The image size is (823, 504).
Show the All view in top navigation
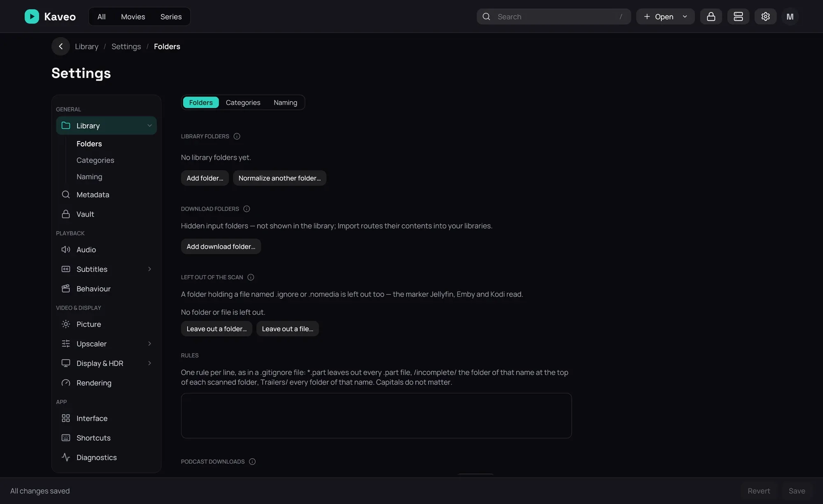pyautogui.click(x=101, y=16)
